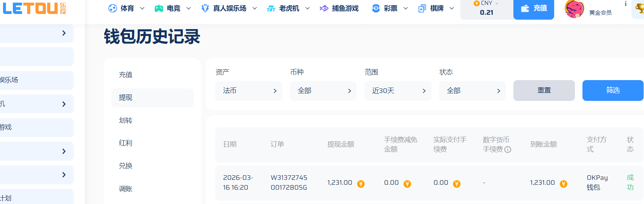
Task: Expand the 状态 filter dropdown
Action: (472, 91)
